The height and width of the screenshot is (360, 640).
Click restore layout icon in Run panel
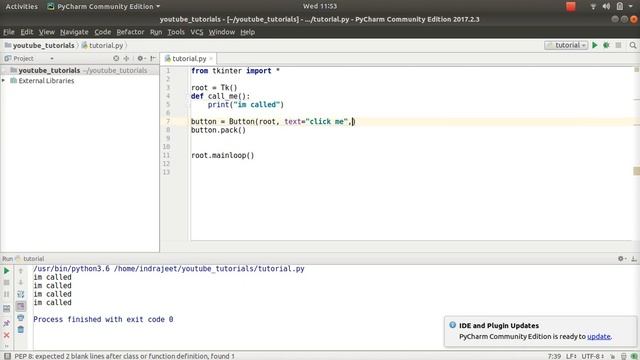click(x=7, y=309)
